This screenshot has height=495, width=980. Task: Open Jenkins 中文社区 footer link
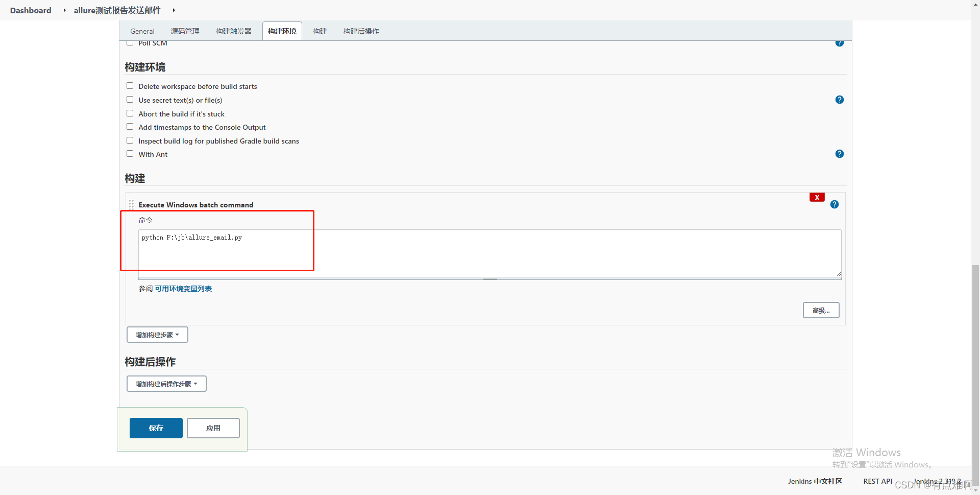tap(815, 481)
